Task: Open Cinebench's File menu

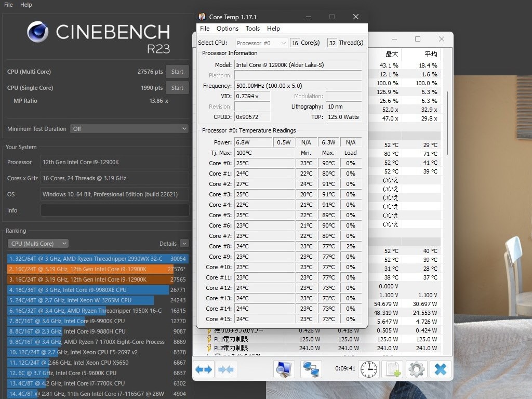Action: 8,5
